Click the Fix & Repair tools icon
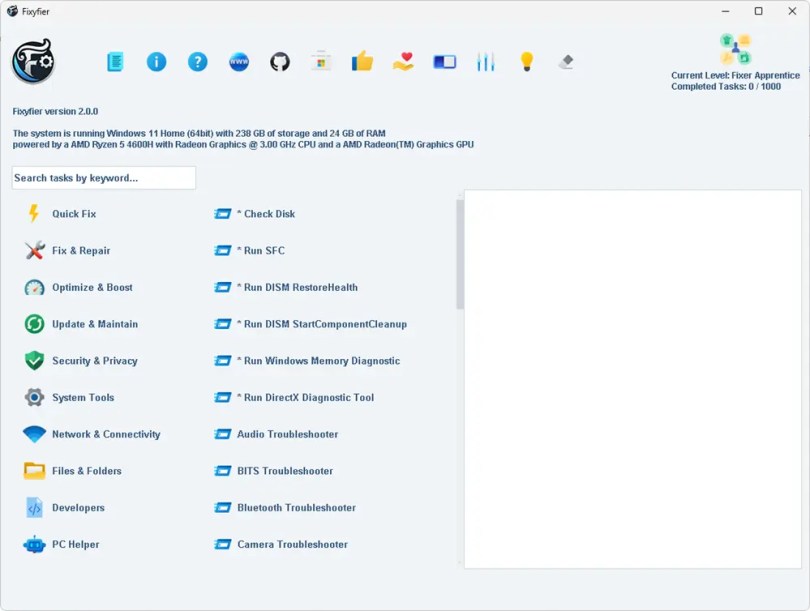 click(x=35, y=250)
